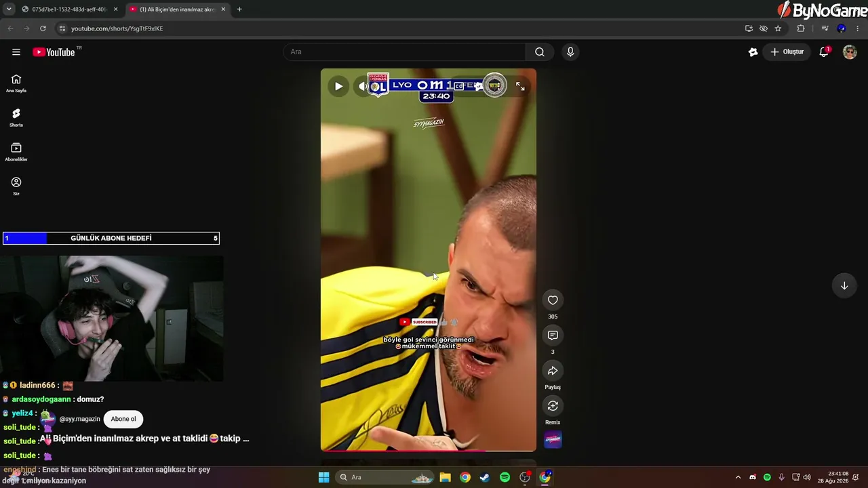Image resolution: width=868 pixels, height=488 pixels.
Task: Reload the current page
Action: tap(43, 28)
